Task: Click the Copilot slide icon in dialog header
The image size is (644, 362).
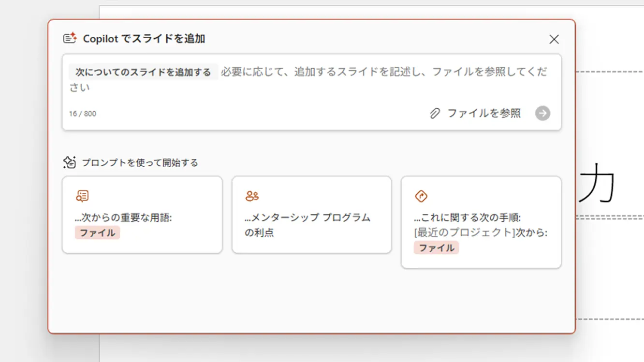Action: (x=70, y=38)
